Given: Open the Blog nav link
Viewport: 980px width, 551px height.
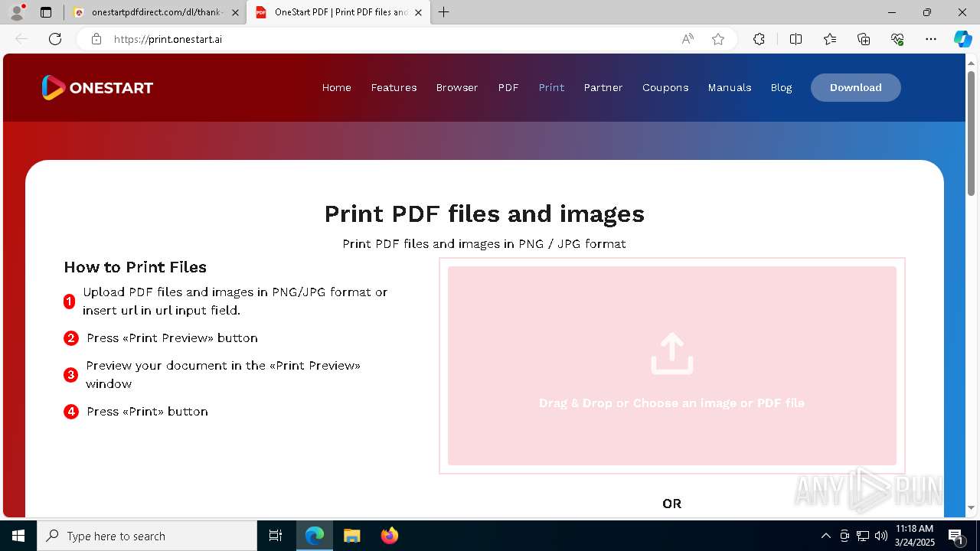Looking at the screenshot, I should pos(781,87).
